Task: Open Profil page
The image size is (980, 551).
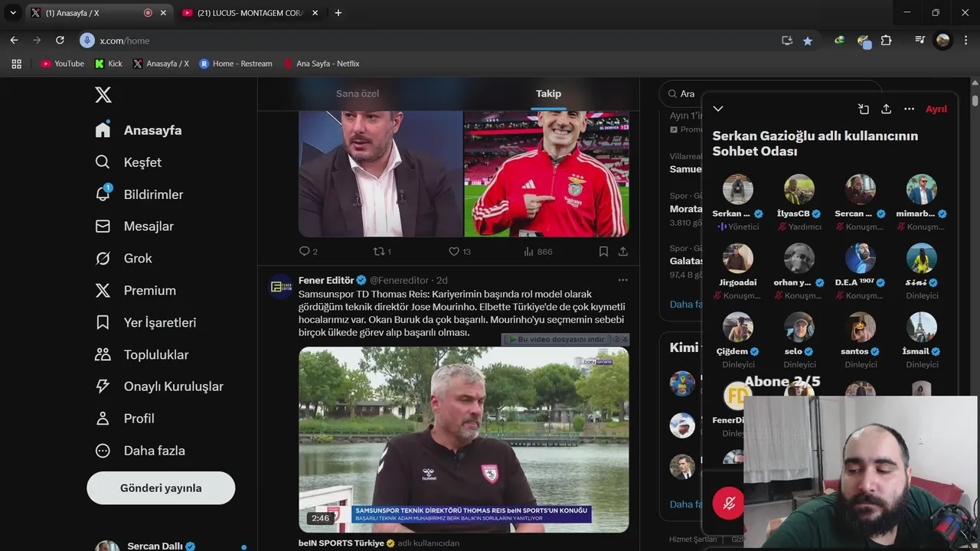Action: pos(125,419)
